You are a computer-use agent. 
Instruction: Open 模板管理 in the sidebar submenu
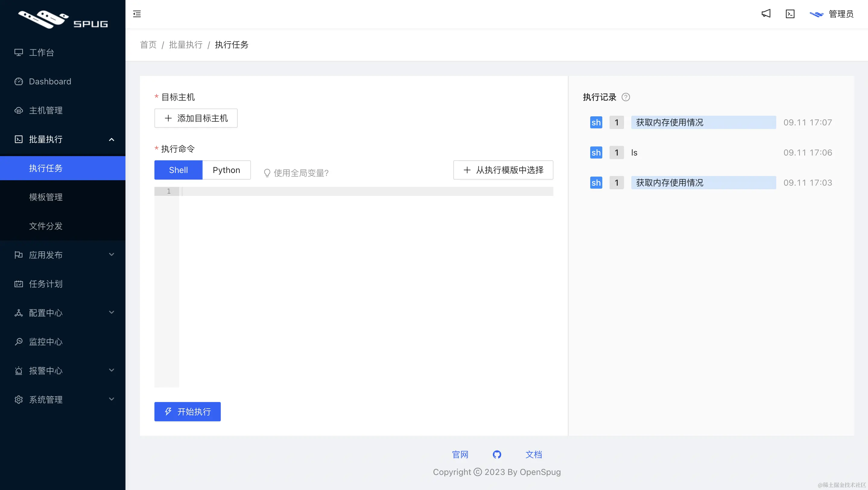coord(46,197)
